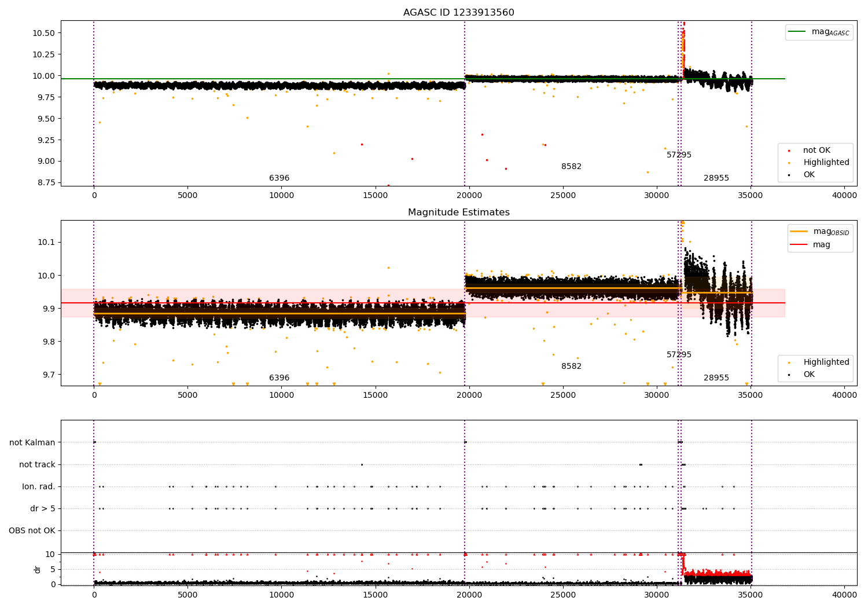Select "OK" in the Magnitude Estimates legend

point(809,375)
